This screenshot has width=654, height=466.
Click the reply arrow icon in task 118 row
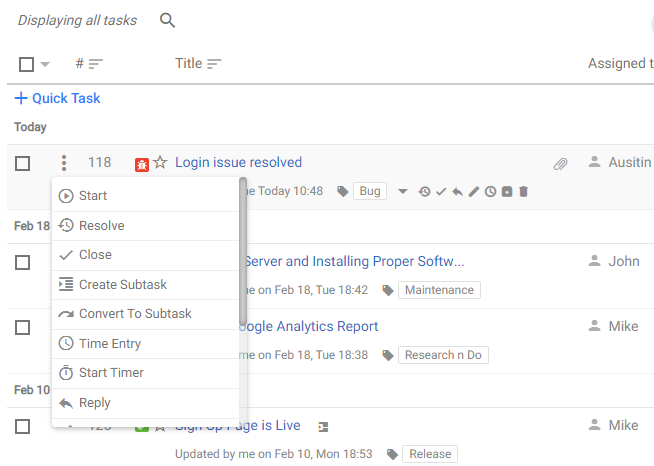457,191
